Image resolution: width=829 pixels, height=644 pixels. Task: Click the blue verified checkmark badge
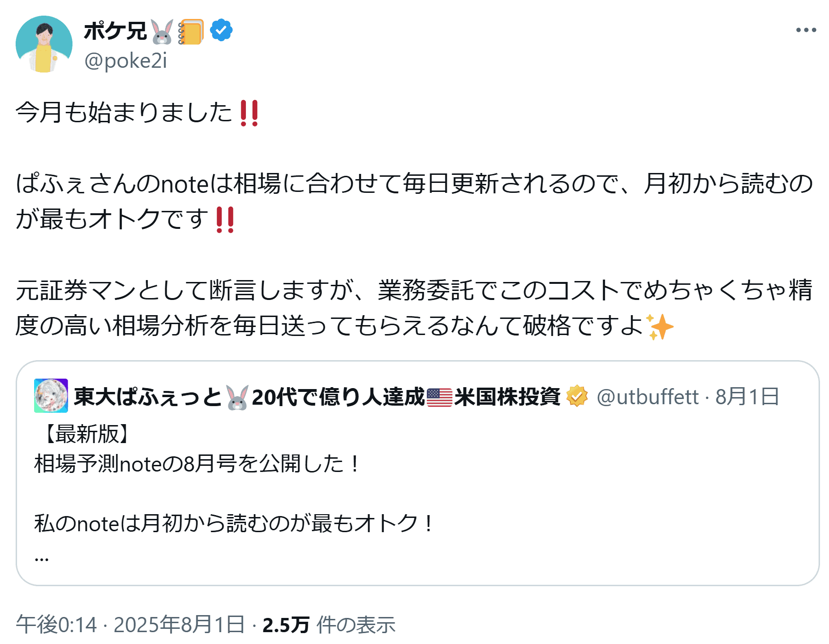point(221,31)
